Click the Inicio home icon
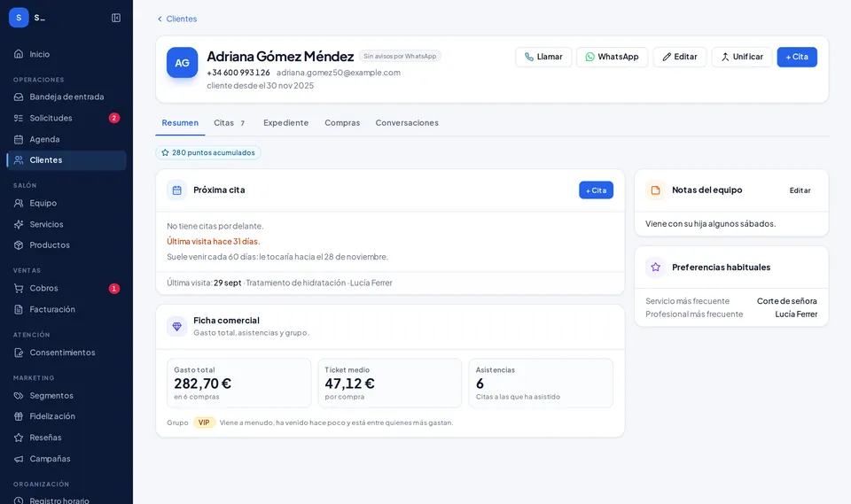The image size is (851, 504). [x=19, y=54]
